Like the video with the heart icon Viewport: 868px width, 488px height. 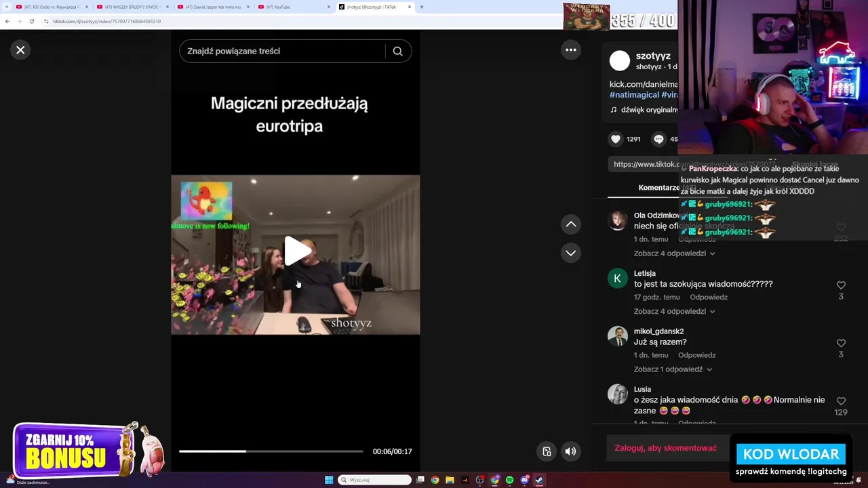[616, 139]
